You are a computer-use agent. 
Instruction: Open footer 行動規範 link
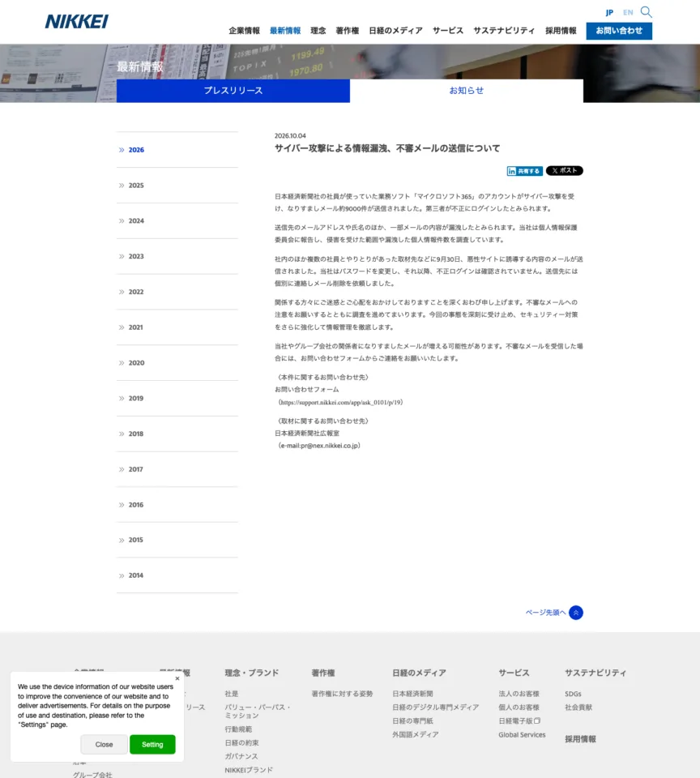238,729
